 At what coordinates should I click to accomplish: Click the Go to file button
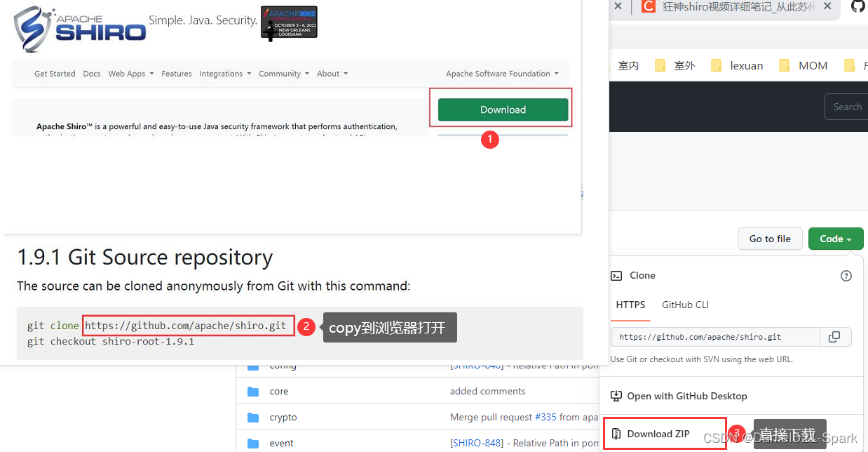(770, 239)
